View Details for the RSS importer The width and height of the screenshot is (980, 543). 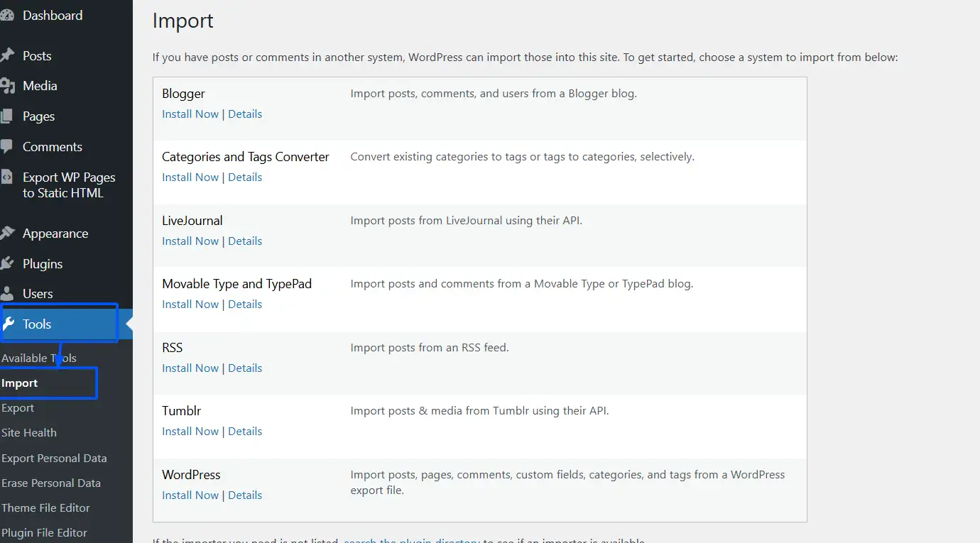tap(245, 368)
